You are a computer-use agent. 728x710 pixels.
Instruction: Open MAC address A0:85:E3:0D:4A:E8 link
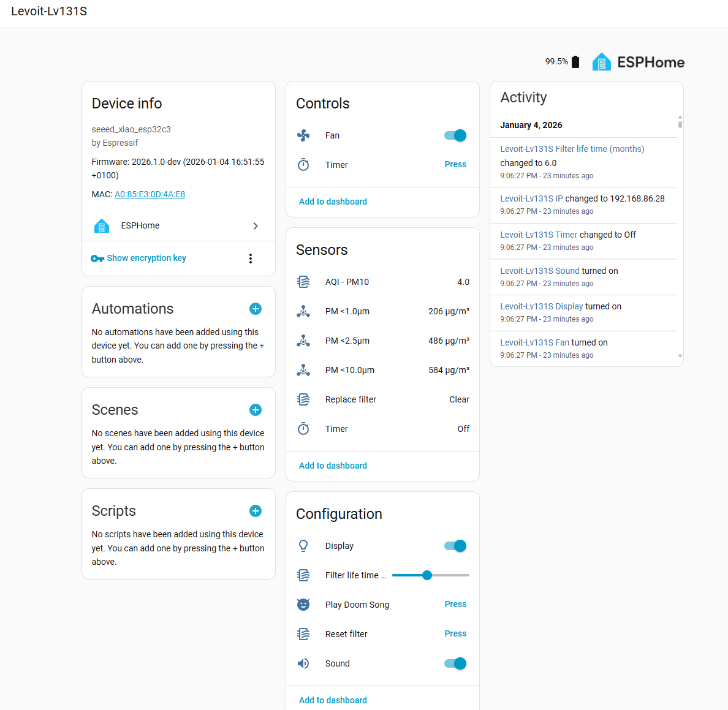pos(150,194)
